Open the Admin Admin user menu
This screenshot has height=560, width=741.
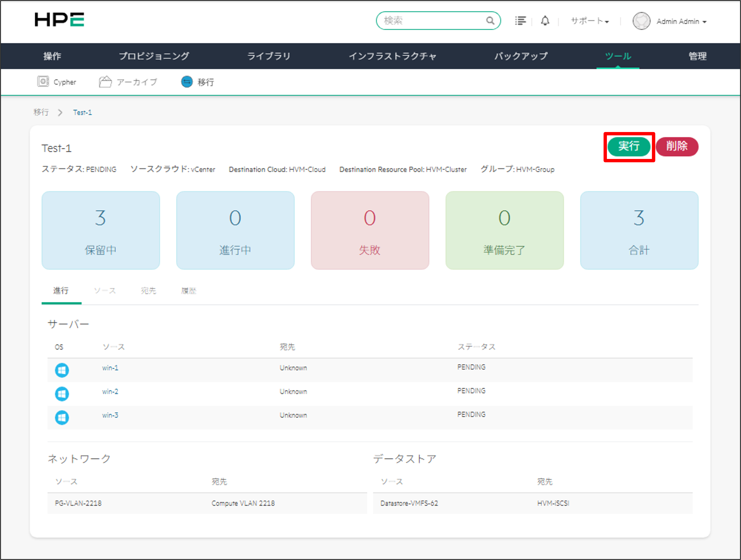click(x=681, y=21)
